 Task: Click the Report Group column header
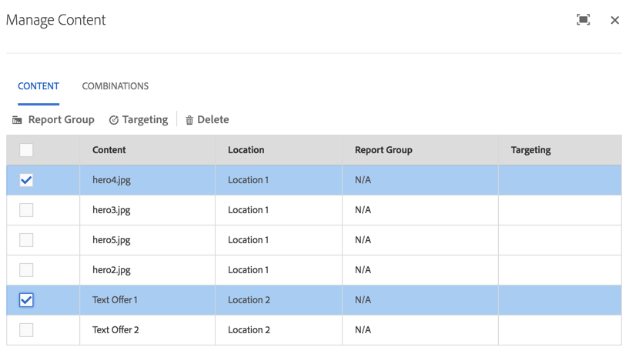pos(383,150)
